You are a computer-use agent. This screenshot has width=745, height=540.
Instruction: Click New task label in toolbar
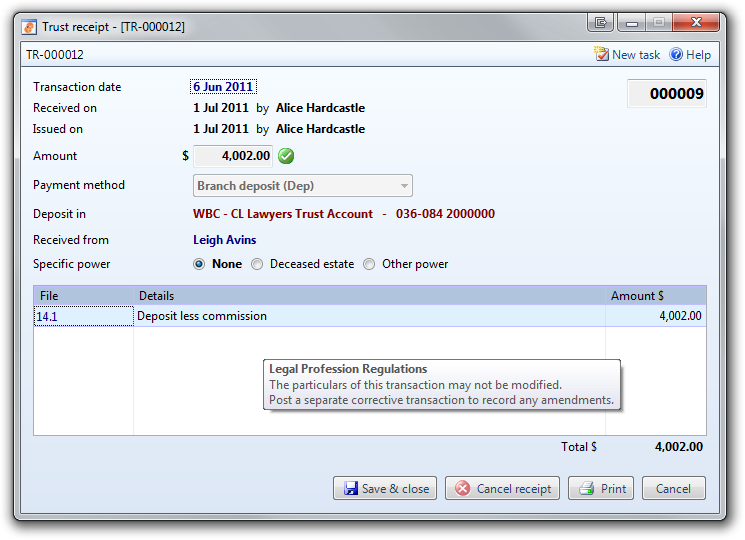coord(636,55)
